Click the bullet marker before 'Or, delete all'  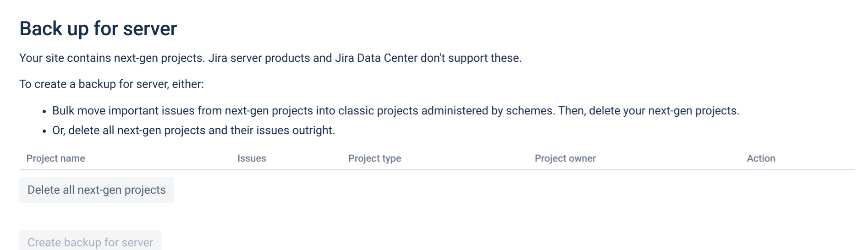click(x=44, y=131)
